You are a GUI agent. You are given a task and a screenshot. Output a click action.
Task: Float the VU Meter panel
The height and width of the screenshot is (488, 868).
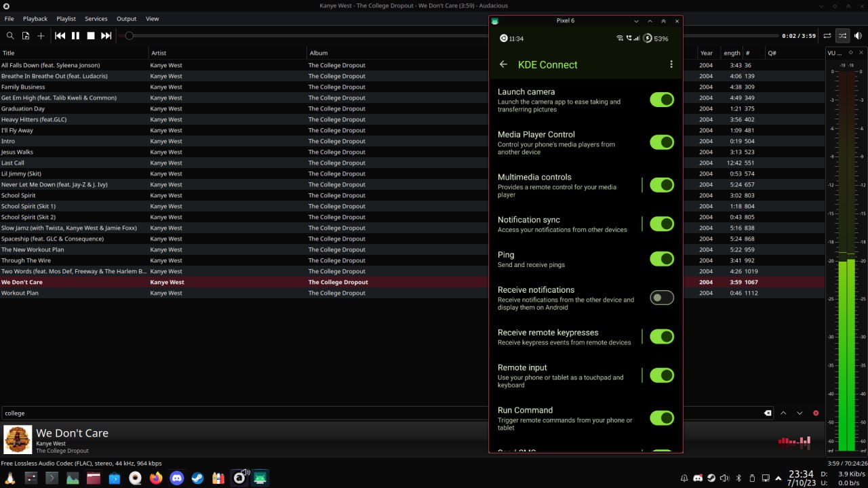[850, 53]
